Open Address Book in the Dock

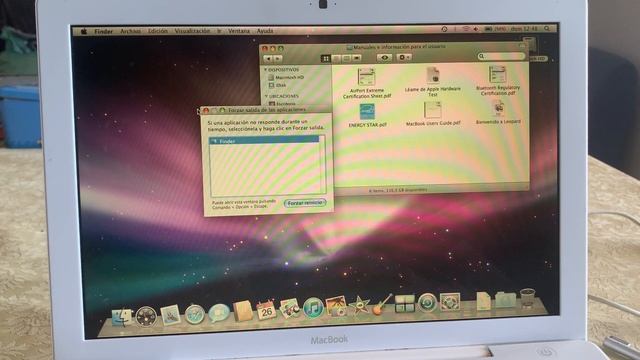(243, 311)
